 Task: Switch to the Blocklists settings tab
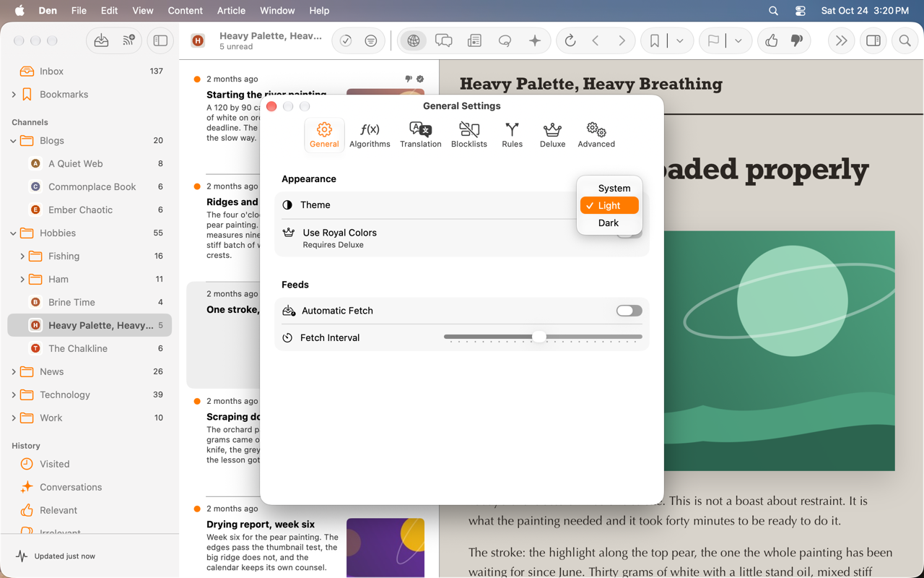coord(469,135)
